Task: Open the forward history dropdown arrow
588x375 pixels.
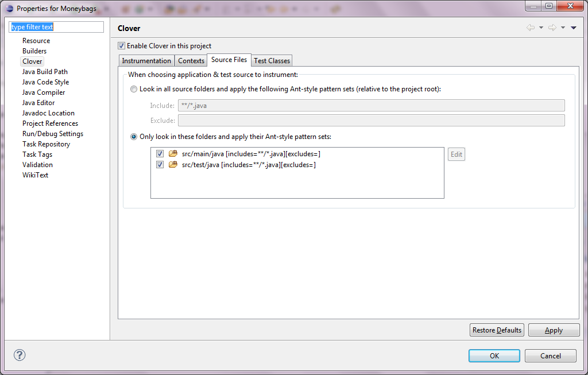Action: (x=563, y=28)
